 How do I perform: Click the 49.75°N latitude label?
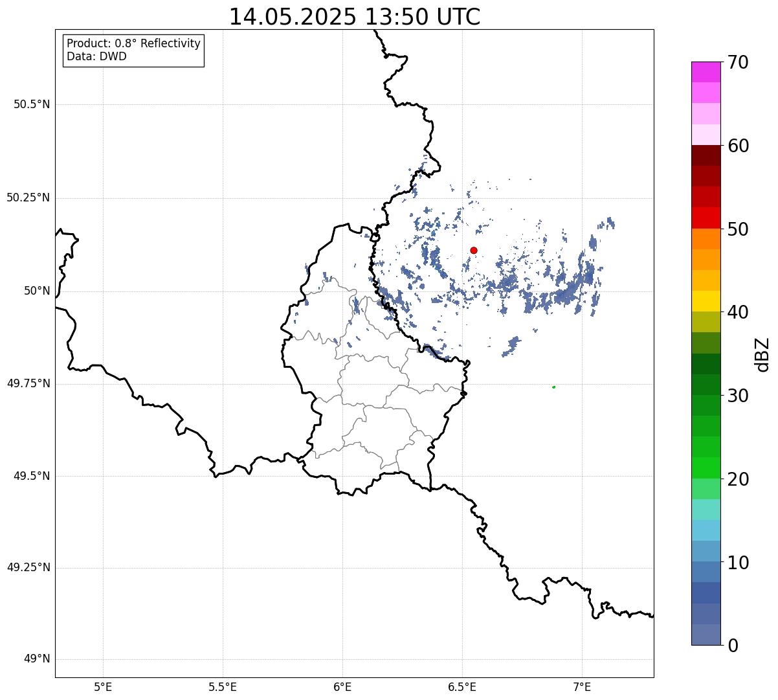(x=28, y=383)
